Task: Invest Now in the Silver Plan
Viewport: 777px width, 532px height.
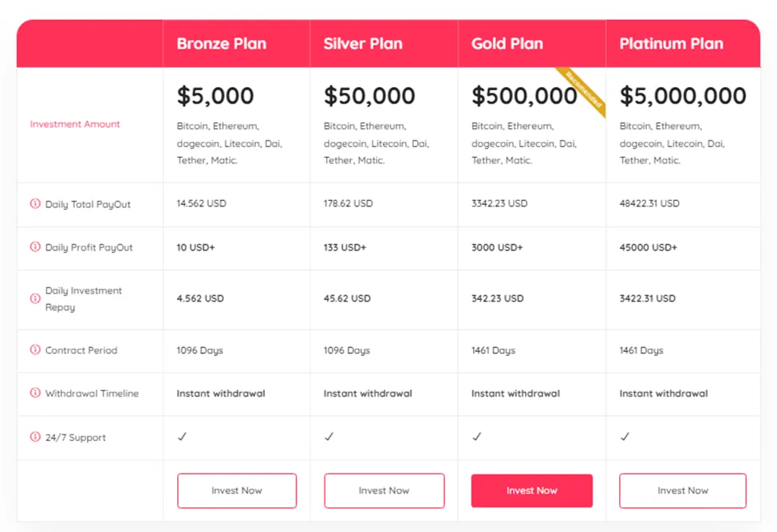Action: tap(384, 491)
